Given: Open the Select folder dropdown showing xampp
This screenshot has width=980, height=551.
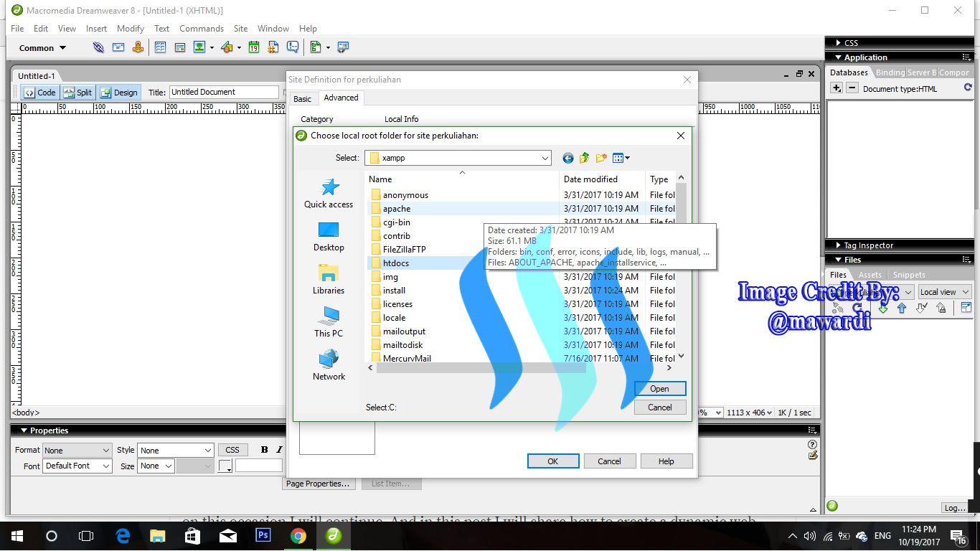Looking at the screenshot, I should tap(458, 158).
